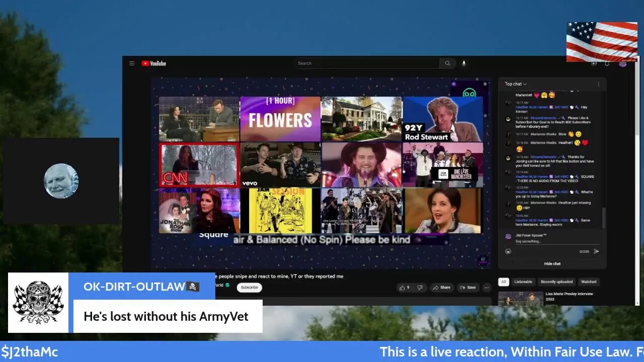Open the account avatar menu
644x362 pixels.
point(623,63)
